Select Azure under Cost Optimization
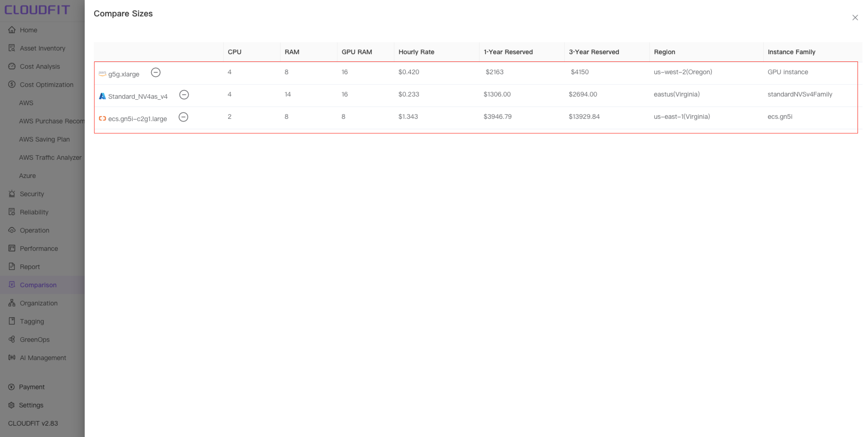The width and height of the screenshot is (868, 437). pos(27,176)
